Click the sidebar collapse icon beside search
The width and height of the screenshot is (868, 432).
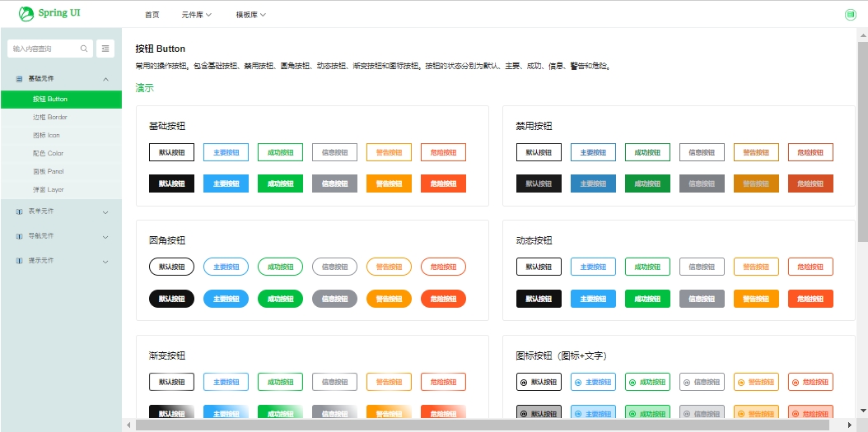(105, 49)
